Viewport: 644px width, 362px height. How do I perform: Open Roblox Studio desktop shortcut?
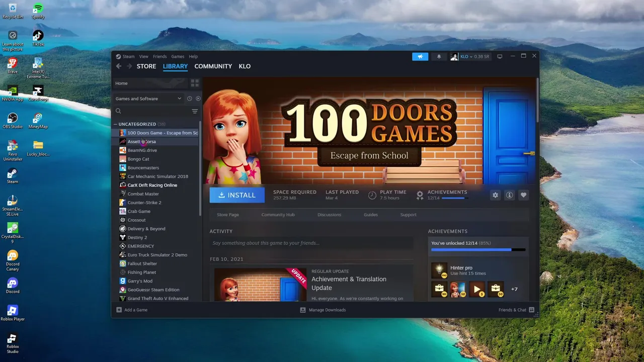click(x=13, y=343)
